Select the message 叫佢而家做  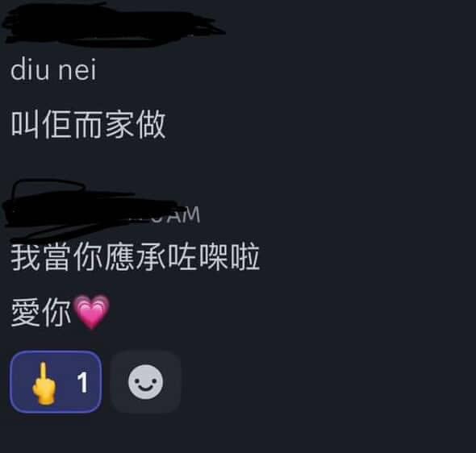(88, 125)
